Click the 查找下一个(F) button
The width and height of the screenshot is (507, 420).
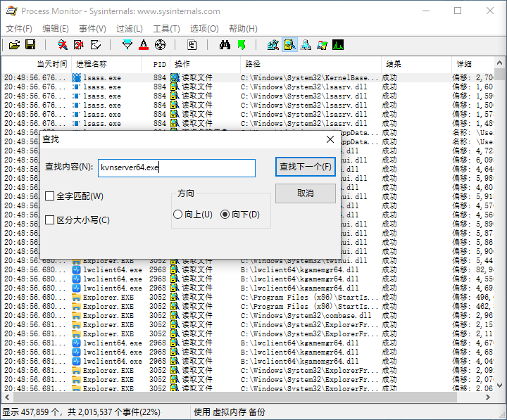306,167
